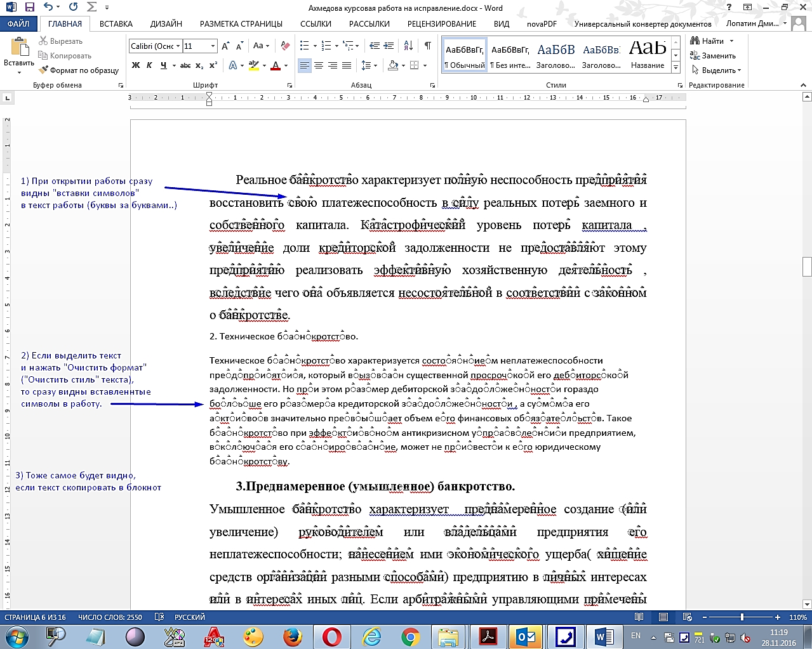
Task: Apply superscript formatting
Action: point(213,65)
